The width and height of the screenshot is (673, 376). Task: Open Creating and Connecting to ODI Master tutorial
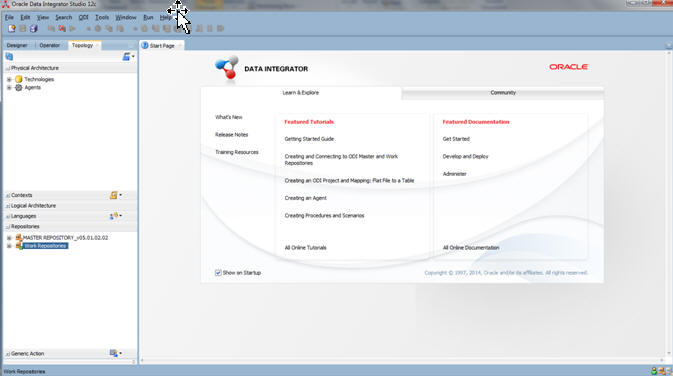(x=341, y=160)
